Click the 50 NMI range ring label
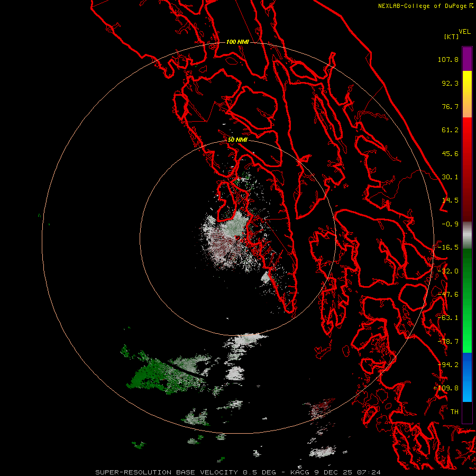Viewport: 476px width, 476px height. click(x=237, y=140)
